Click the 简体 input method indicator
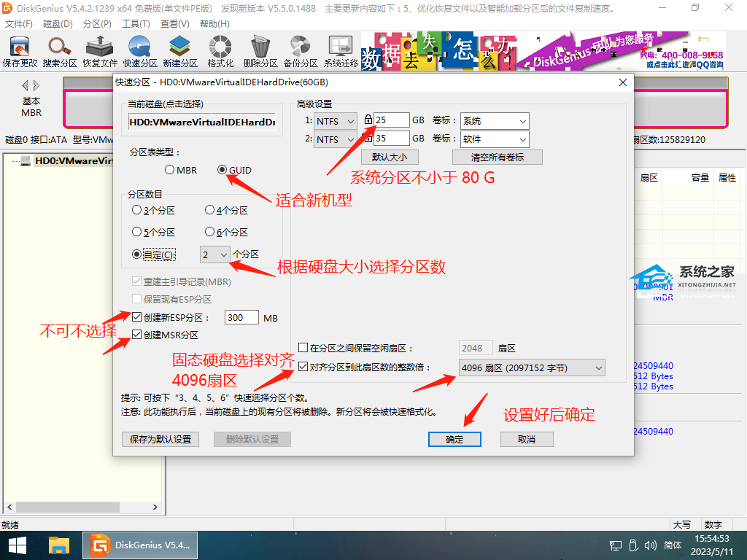 point(673,545)
